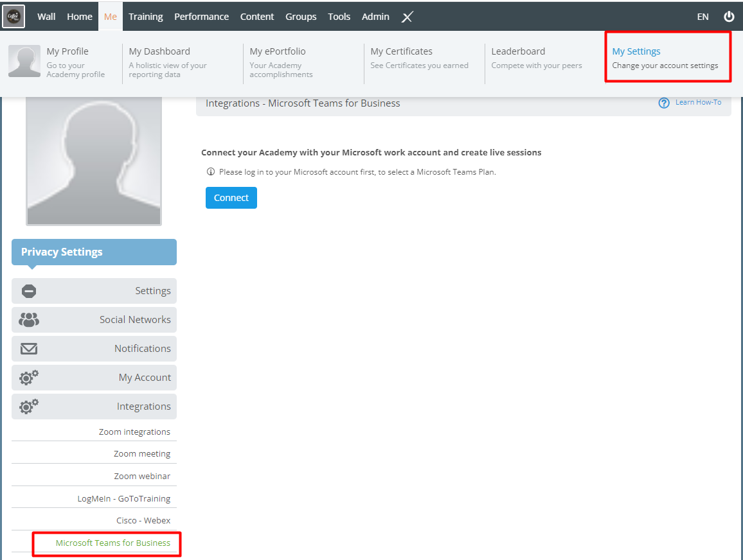Click the Privacy Settings header
This screenshot has height=560, width=743.
click(x=94, y=252)
